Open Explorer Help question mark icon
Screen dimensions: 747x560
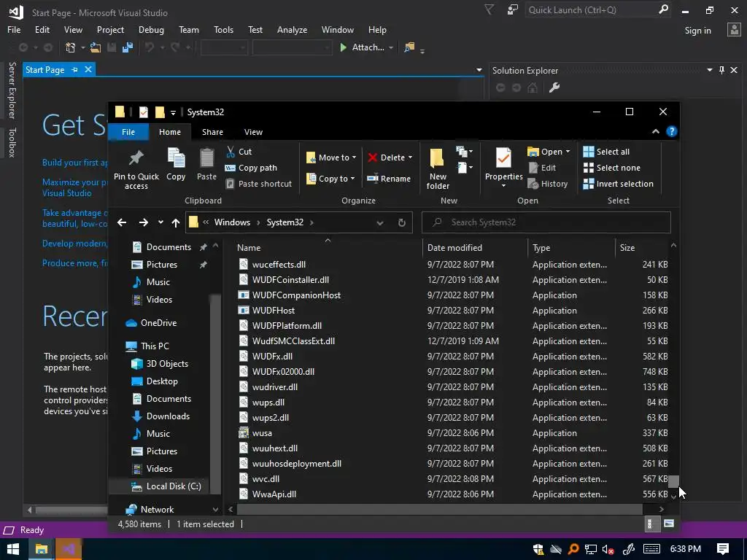pyautogui.click(x=671, y=131)
